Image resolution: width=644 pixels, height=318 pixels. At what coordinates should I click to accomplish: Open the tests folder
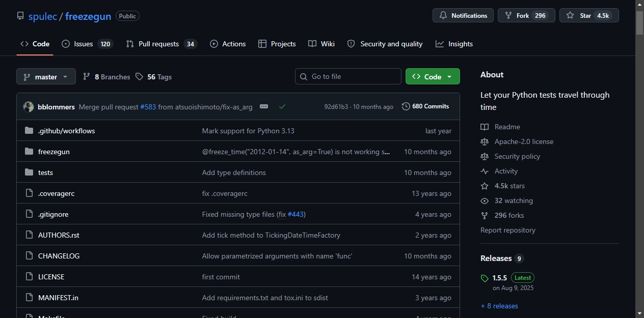(x=45, y=172)
